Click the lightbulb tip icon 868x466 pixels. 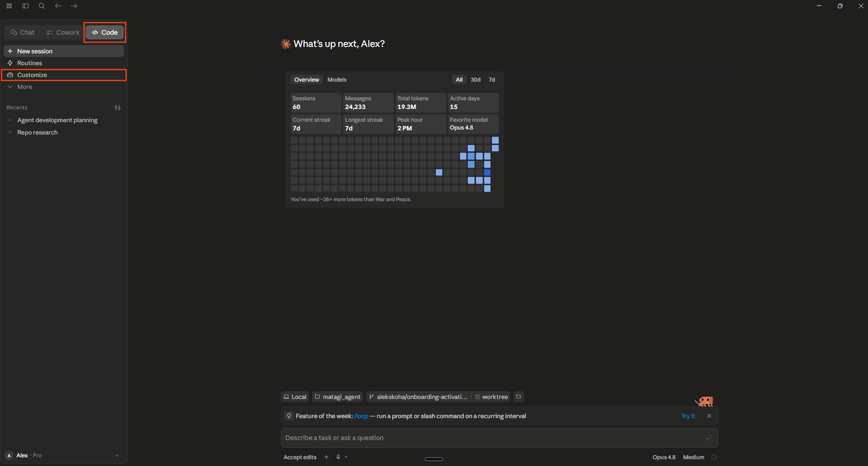coord(289,416)
